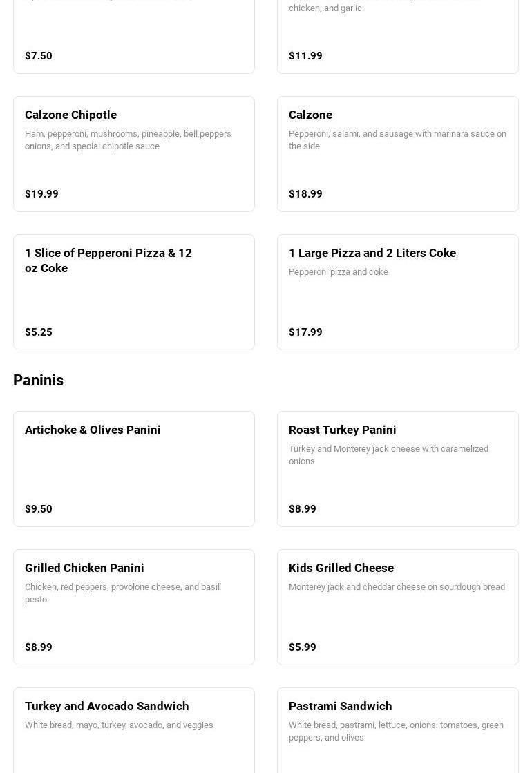Image resolution: width=532 pixels, height=773 pixels.
Task: Click the $17.99 price of large pizza combo
Action: click(305, 332)
